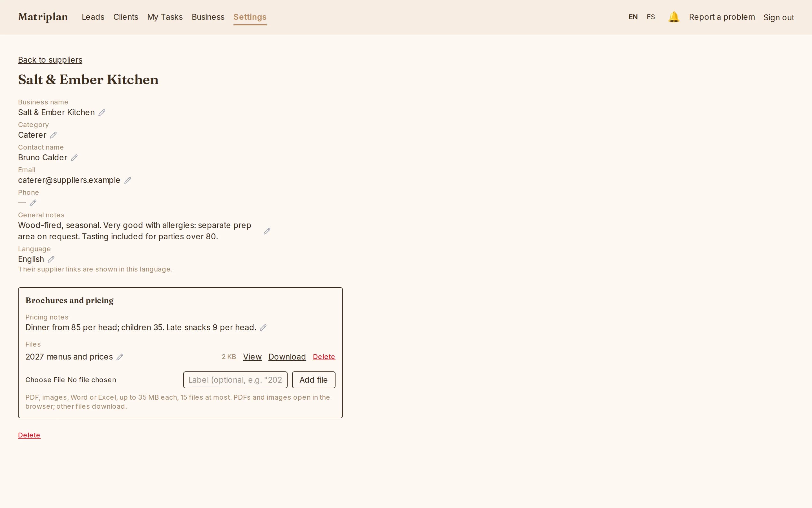Viewport: 812px width, 508px height.
Task: Navigate to the Business tab
Action: [208, 17]
